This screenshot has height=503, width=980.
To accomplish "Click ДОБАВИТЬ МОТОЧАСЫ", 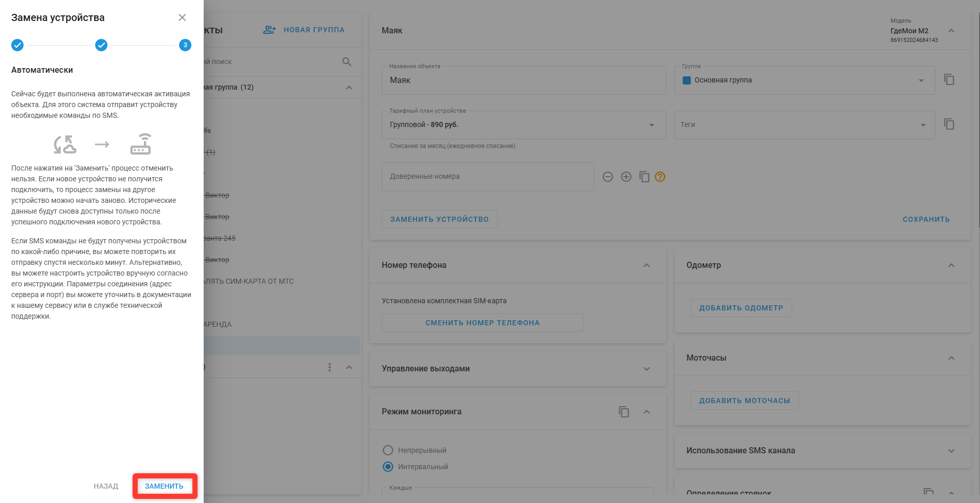I will 745,401.
